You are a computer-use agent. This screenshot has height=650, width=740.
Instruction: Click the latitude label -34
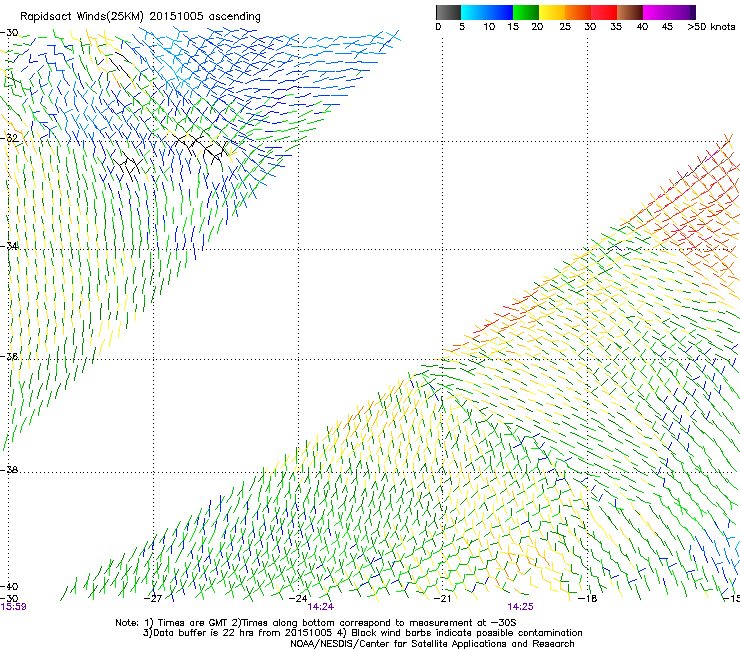click(x=9, y=246)
